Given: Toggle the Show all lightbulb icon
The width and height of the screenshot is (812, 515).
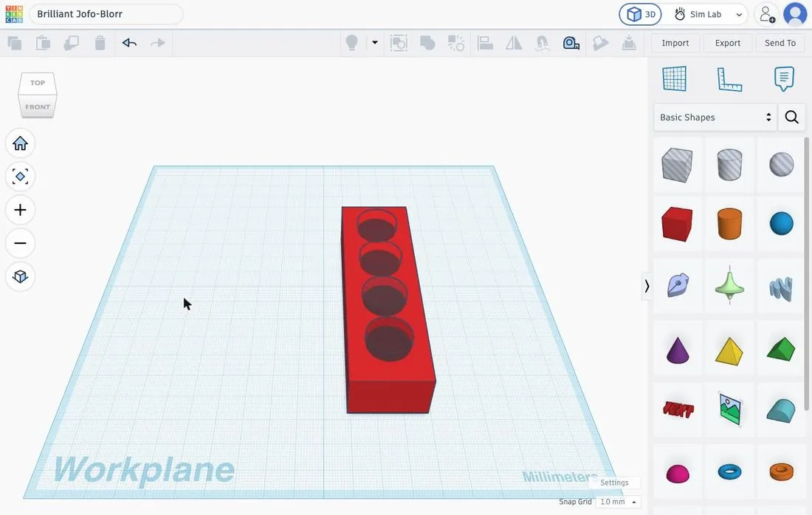Looking at the screenshot, I should click(351, 43).
